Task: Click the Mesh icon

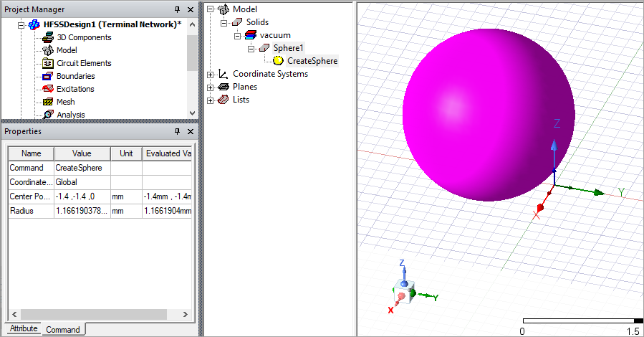Action: 48,102
